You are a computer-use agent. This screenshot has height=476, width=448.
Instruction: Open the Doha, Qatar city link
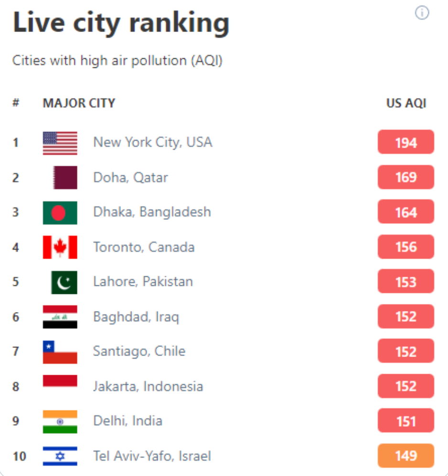coord(130,178)
